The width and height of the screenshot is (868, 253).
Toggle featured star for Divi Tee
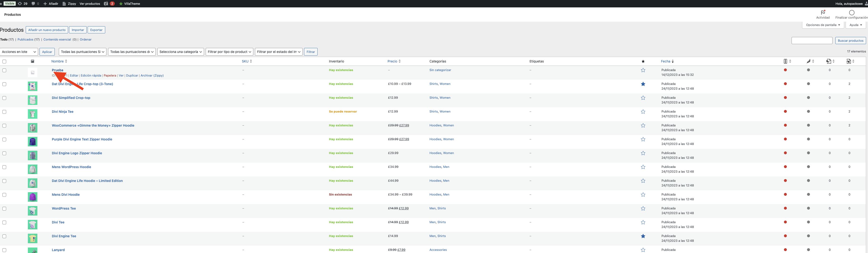[643, 222]
